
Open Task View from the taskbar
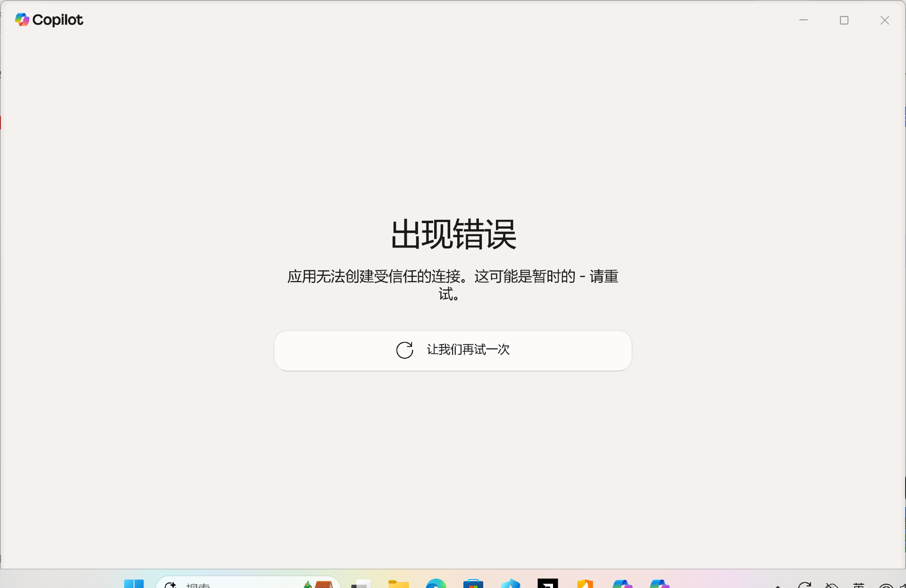tap(361, 584)
